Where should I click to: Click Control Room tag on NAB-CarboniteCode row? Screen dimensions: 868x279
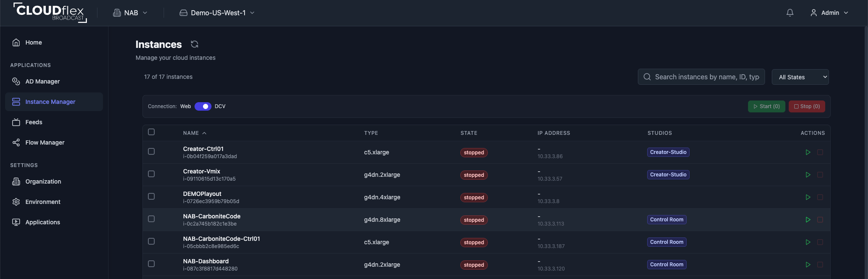(x=667, y=220)
